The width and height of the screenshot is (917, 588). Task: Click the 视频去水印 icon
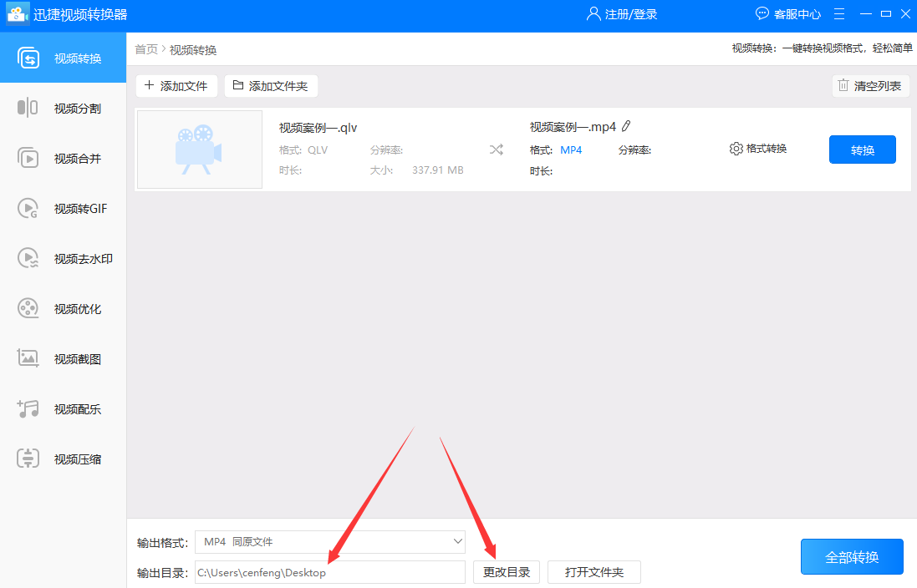click(x=28, y=258)
